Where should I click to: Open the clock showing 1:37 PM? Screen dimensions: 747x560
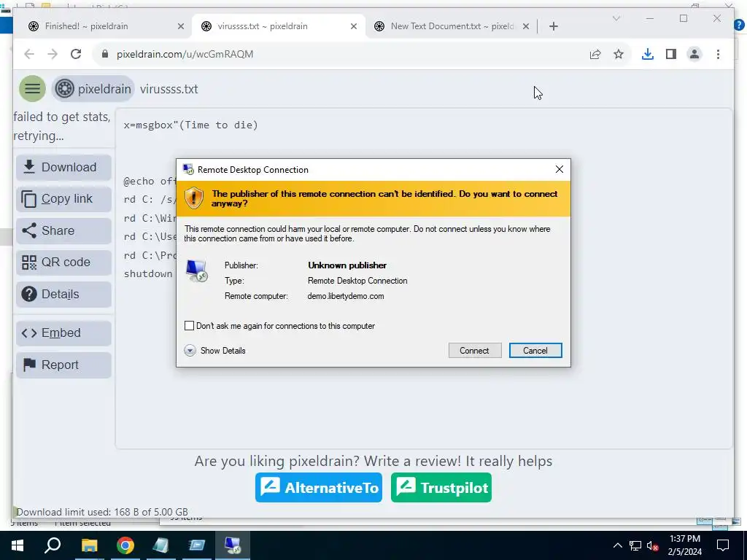[x=684, y=545]
